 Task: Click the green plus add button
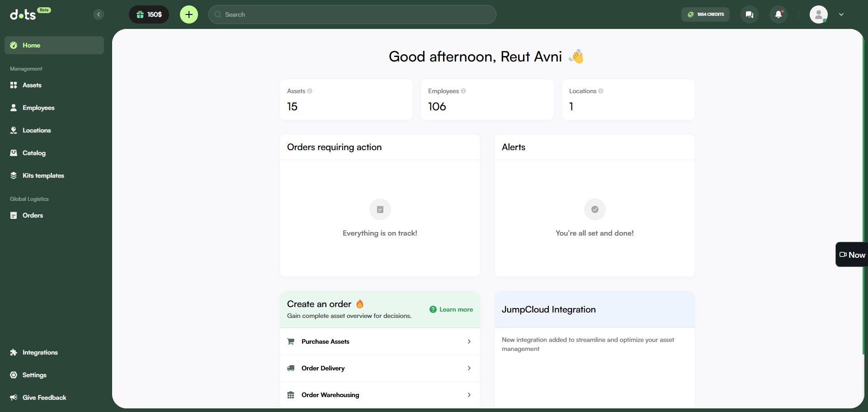point(189,14)
